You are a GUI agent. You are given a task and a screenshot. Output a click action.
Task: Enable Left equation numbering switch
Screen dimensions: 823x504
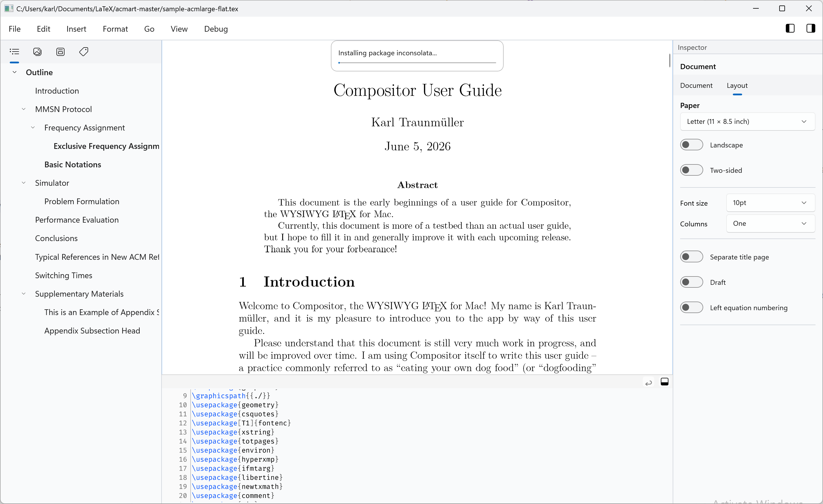click(691, 307)
